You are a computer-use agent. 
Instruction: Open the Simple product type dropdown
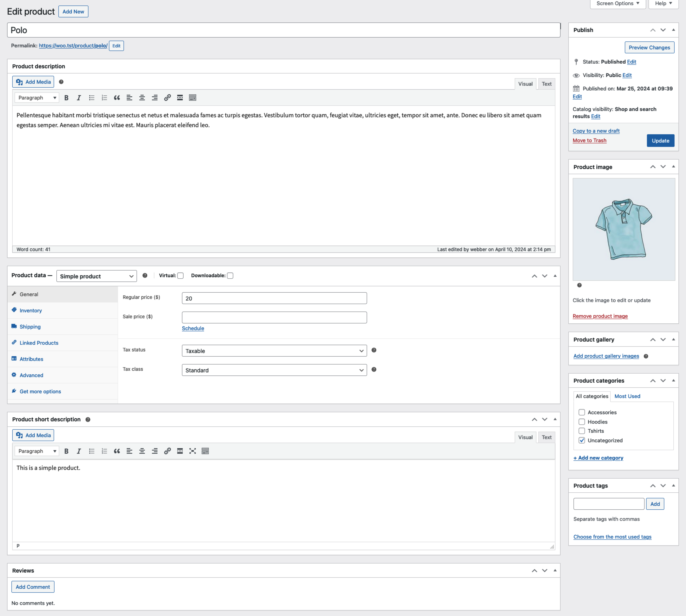pos(96,276)
